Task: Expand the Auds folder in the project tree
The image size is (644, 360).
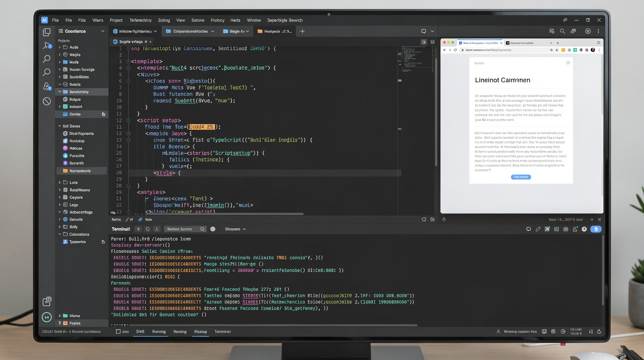Action: point(60,47)
